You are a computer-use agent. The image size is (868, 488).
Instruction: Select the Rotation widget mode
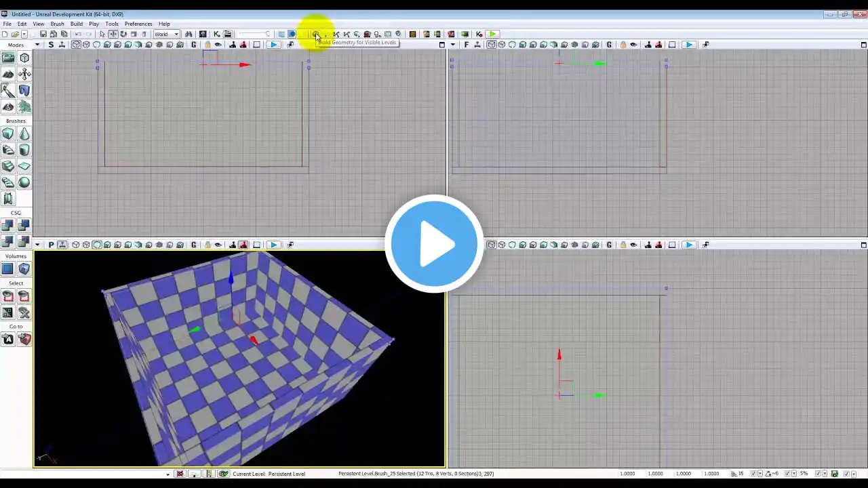coord(123,35)
